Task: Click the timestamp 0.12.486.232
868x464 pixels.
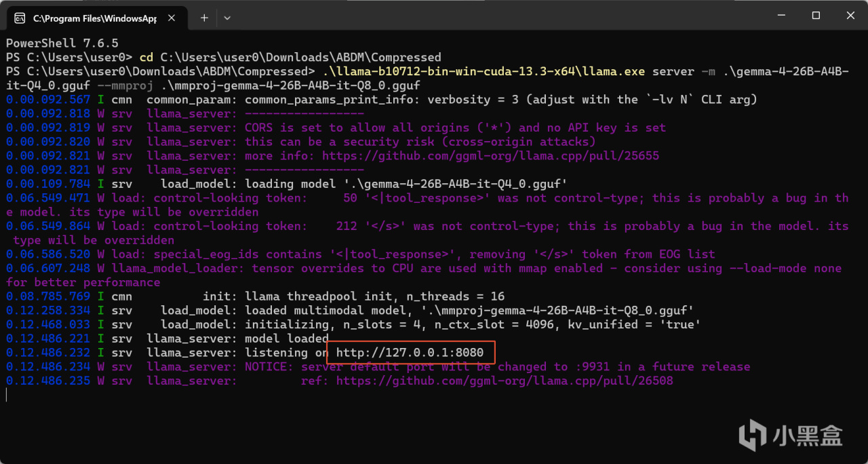Action: coord(48,353)
